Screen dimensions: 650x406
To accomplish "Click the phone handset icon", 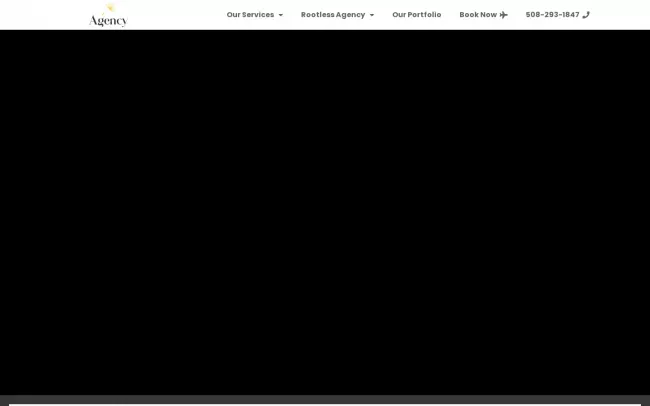I will click(x=586, y=15).
